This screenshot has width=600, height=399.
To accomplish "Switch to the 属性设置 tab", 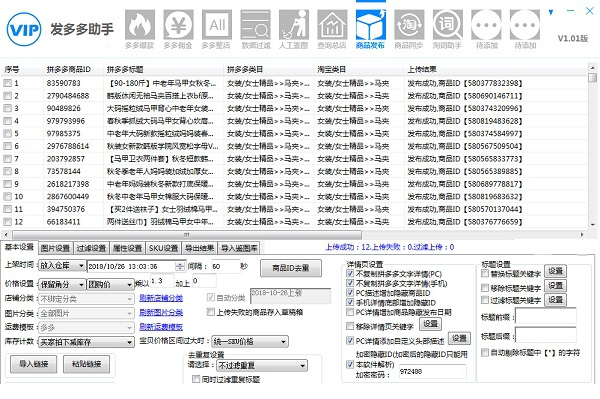I will pos(128,248).
